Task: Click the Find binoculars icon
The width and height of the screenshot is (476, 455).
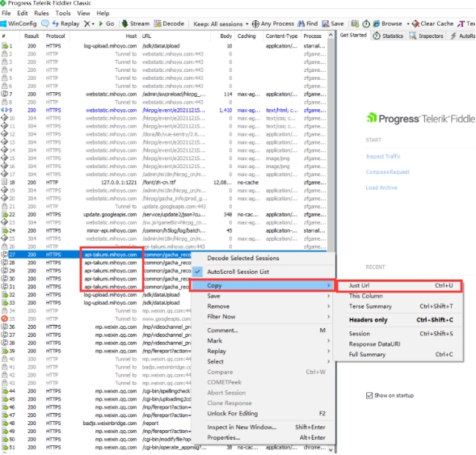Action: click(301, 23)
